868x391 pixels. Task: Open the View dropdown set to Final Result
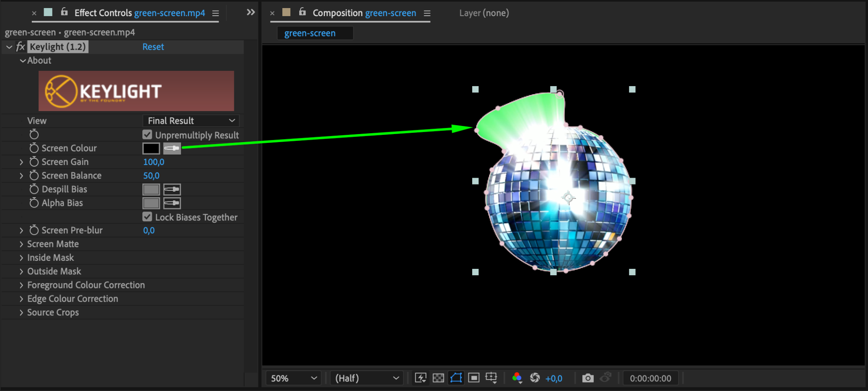point(191,121)
